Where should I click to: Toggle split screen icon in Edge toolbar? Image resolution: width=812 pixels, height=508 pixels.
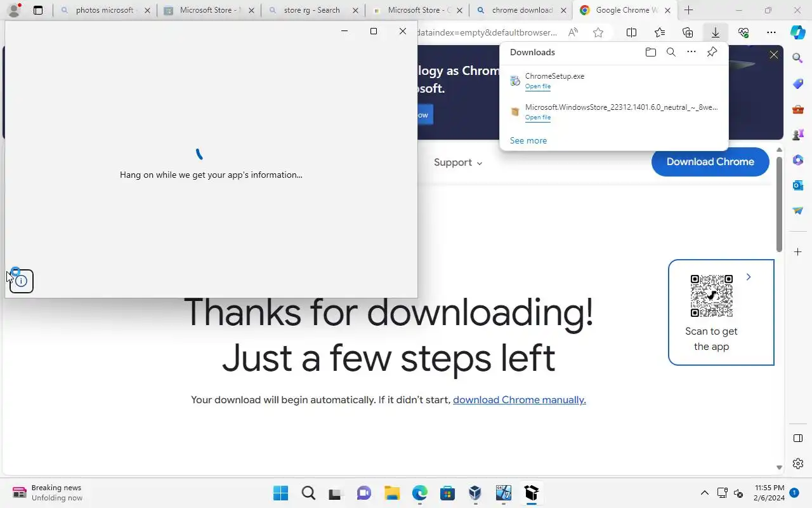[x=632, y=32]
